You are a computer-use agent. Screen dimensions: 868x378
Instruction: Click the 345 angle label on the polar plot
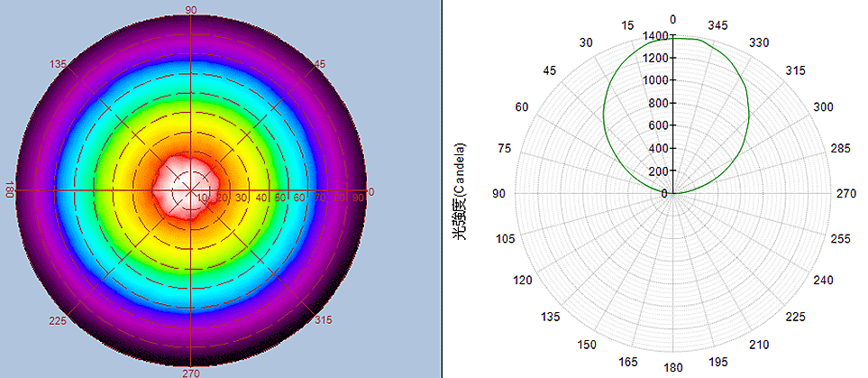tap(717, 24)
